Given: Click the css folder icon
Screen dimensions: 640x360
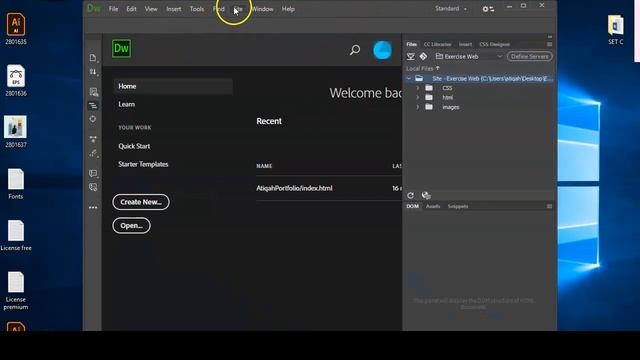Looking at the screenshot, I should pyautogui.click(x=429, y=88).
